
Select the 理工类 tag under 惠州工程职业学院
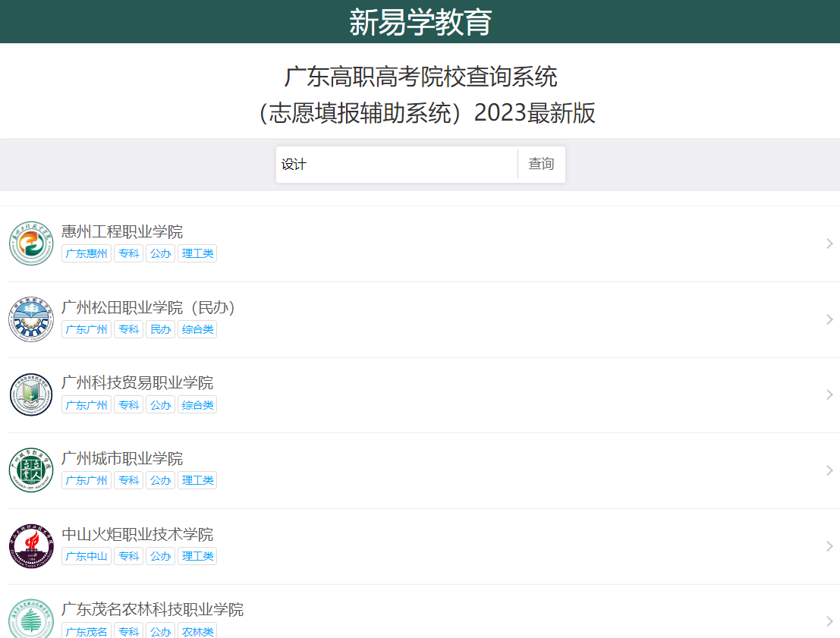click(197, 253)
